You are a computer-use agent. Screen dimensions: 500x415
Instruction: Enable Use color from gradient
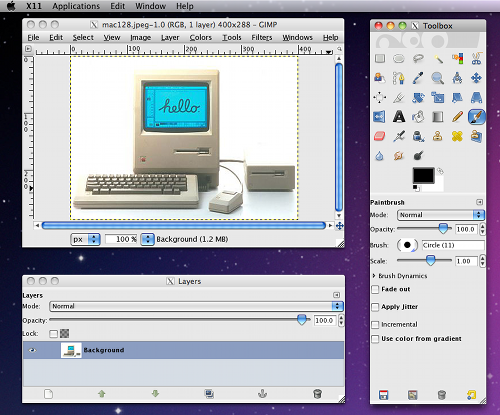[x=375, y=339]
